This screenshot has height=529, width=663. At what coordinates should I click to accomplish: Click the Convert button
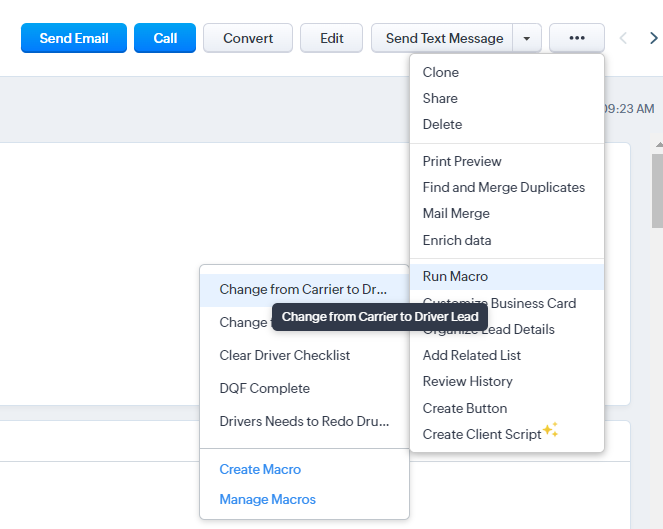tap(248, 38)
